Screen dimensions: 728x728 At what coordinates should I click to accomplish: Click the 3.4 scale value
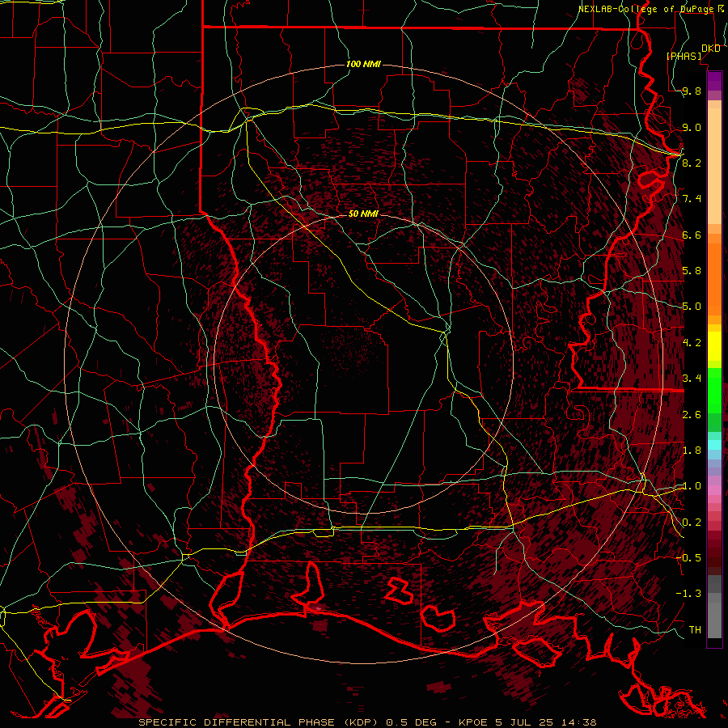(x=692, y=379)
